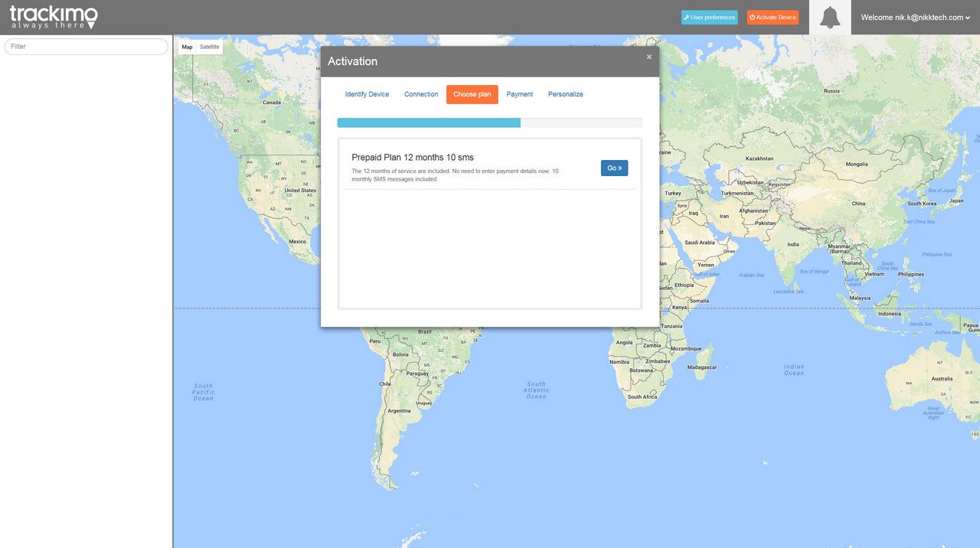This screenshot has width=980, height=548.
Task: Click the notification bell icon
Action: [x=830, y=17]
